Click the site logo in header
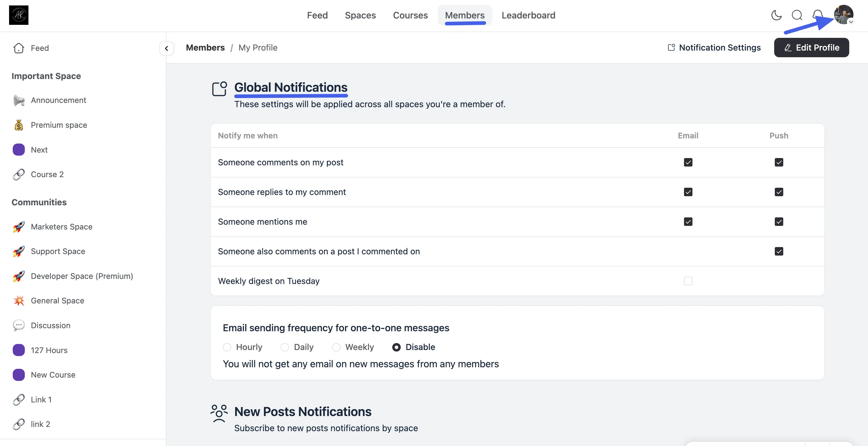Viewport: 868px width, 446px height. click(18, 15)
